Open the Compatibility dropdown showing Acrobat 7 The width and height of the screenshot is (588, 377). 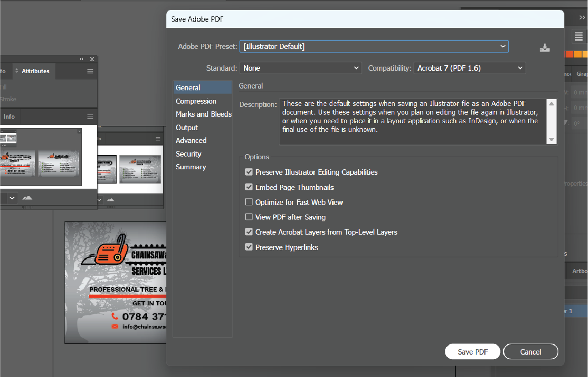[469, 68]
